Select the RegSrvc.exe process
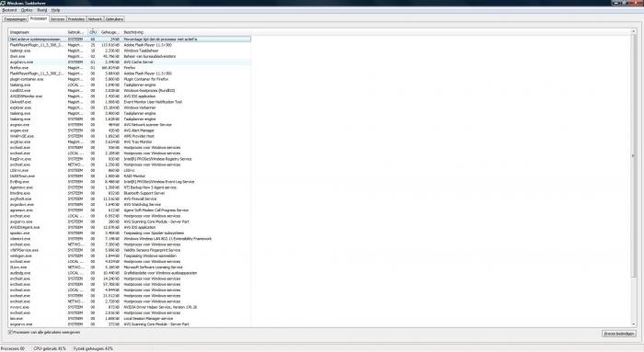 tap(130, 159)
